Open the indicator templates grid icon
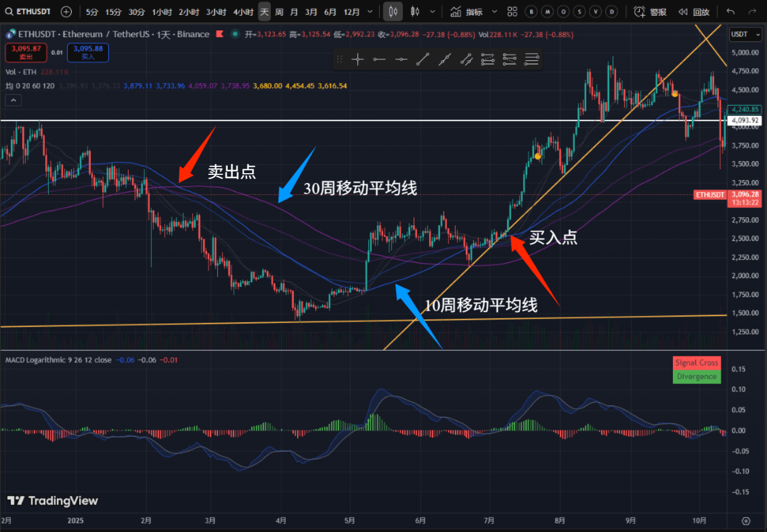Screen dimensions: 767x532 coord(512,11)
